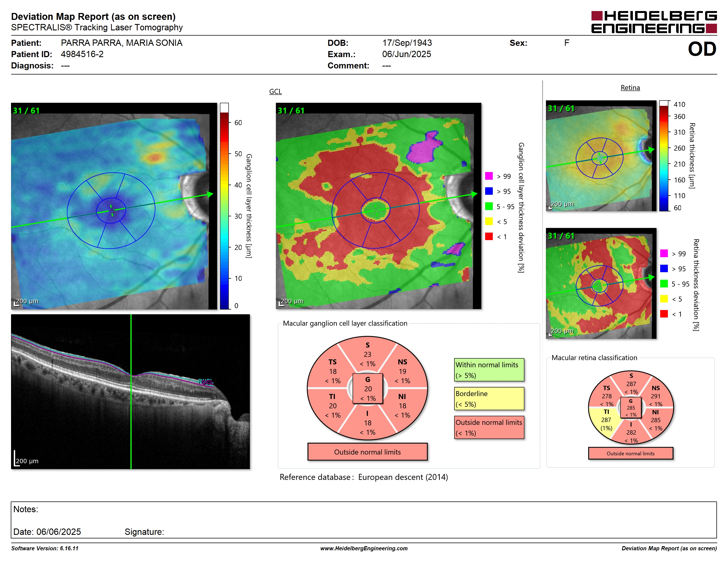Click GCL sector NS with value 19
The width and height of the screenshot is (728, 563).
[402, 371]
